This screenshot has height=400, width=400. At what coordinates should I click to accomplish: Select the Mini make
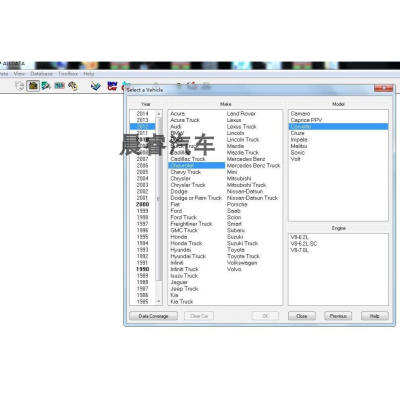click(x=232, y=172)
